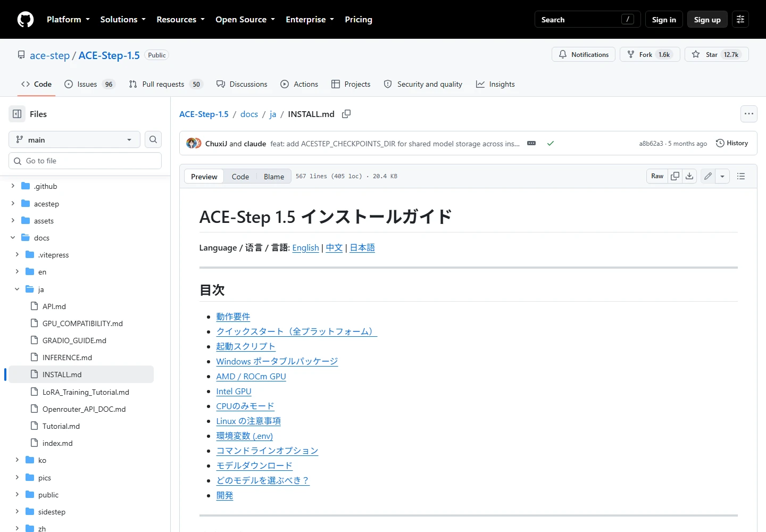Collapse the ja folder
Screen dimensions: 766x532
point(17,289)
